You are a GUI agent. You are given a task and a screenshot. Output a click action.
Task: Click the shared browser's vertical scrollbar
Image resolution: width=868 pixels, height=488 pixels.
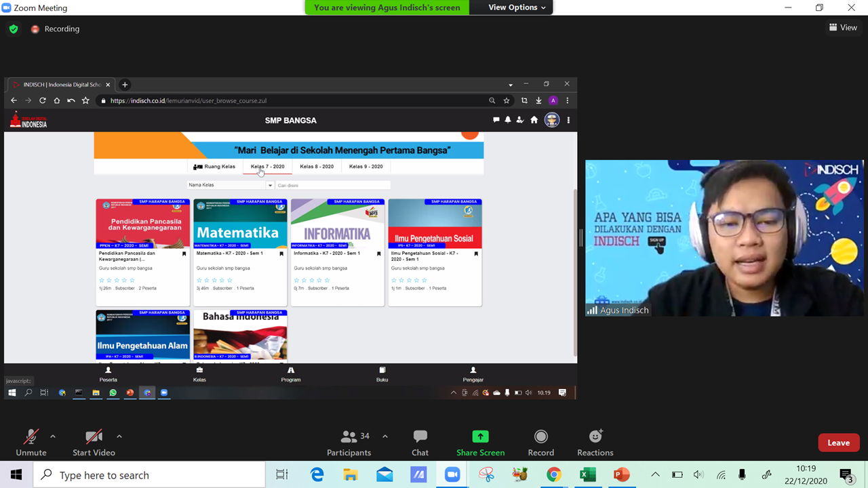point(575,271)
